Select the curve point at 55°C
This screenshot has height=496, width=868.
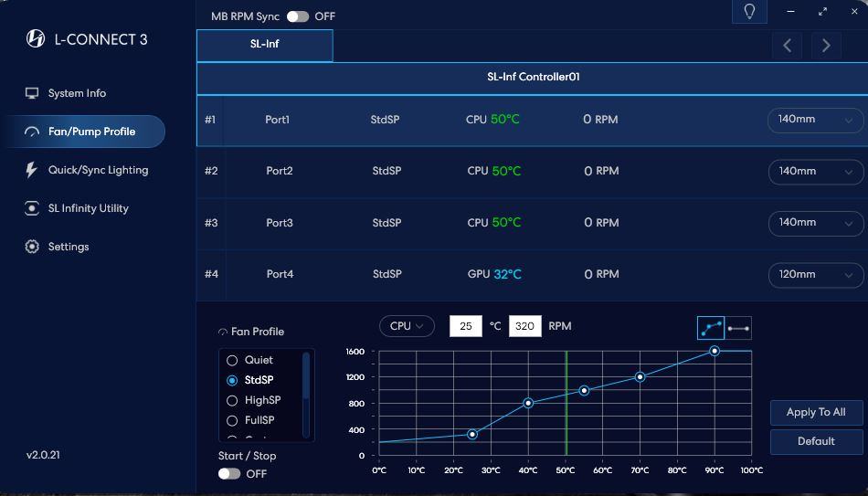click(x=584, y=391)
